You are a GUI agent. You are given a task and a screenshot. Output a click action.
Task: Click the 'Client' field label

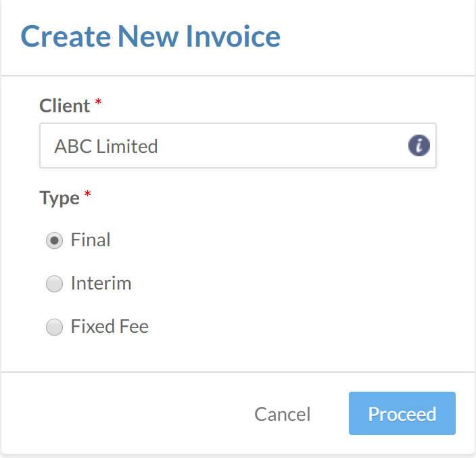click(64, 106)
